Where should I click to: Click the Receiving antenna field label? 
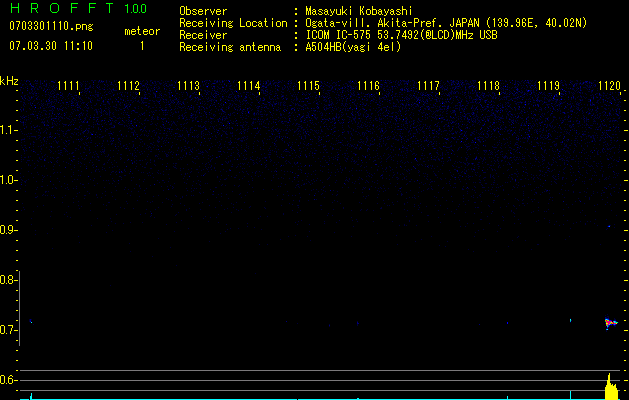[x=230, y=47]
